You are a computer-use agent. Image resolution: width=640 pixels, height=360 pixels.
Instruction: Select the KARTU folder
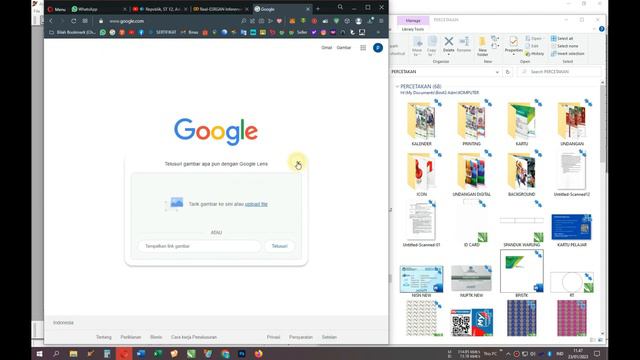coord(522,123)
